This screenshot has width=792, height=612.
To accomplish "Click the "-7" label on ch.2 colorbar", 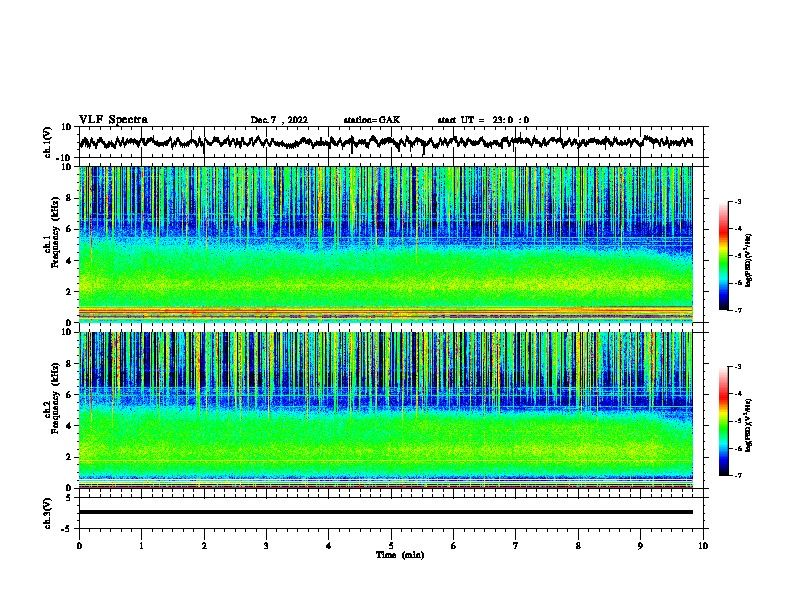I will [738, 475].
